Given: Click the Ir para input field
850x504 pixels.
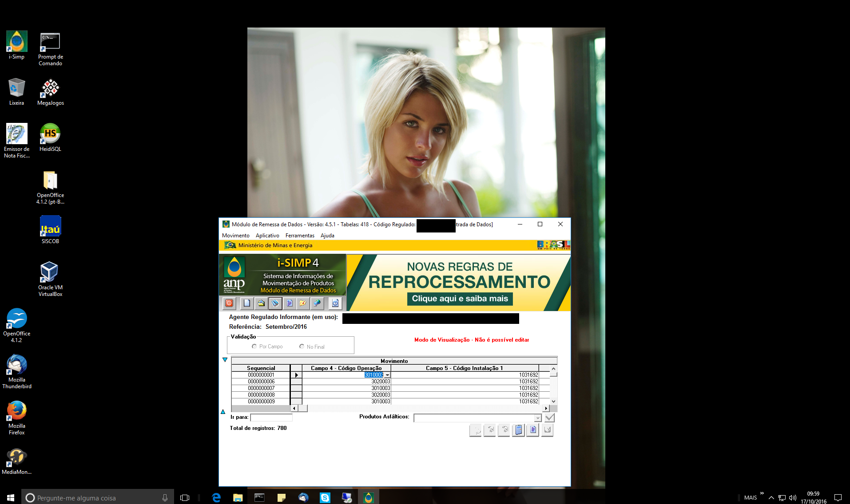Looking at the screenshot, I should [x=271, y=417].
